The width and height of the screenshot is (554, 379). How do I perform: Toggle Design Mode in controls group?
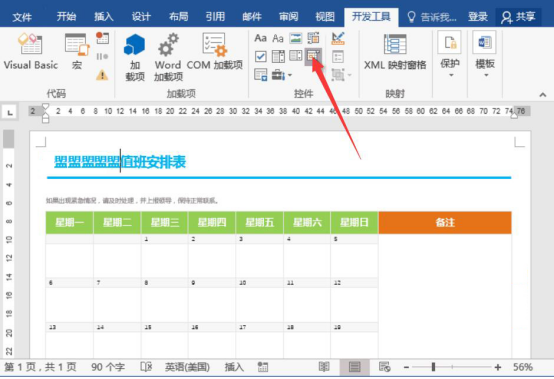338,38
